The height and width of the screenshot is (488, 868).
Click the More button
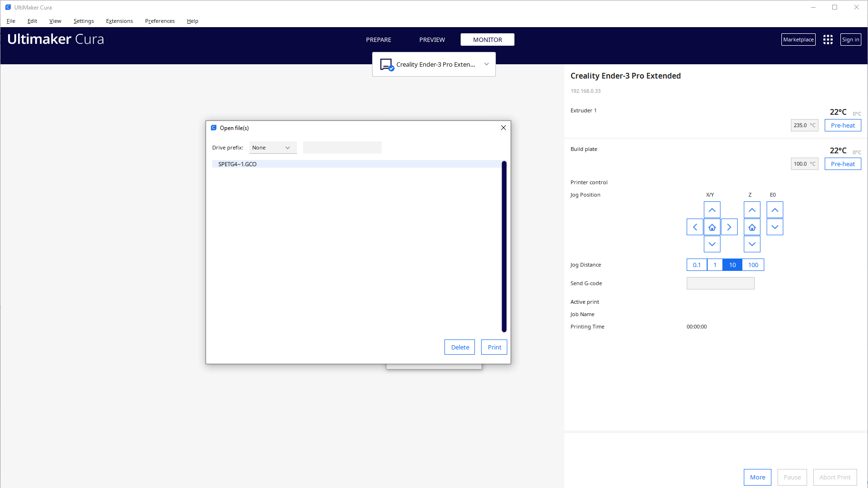(x=758, y=477)
